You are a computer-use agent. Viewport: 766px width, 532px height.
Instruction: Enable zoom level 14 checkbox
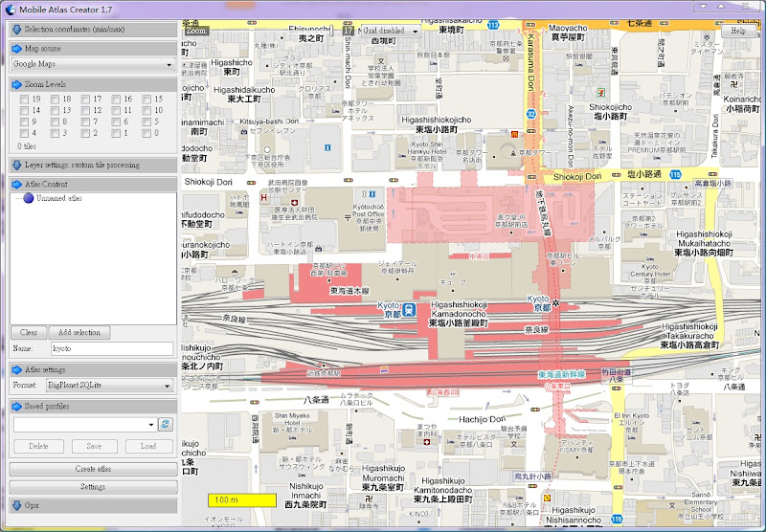coord(25,110)
